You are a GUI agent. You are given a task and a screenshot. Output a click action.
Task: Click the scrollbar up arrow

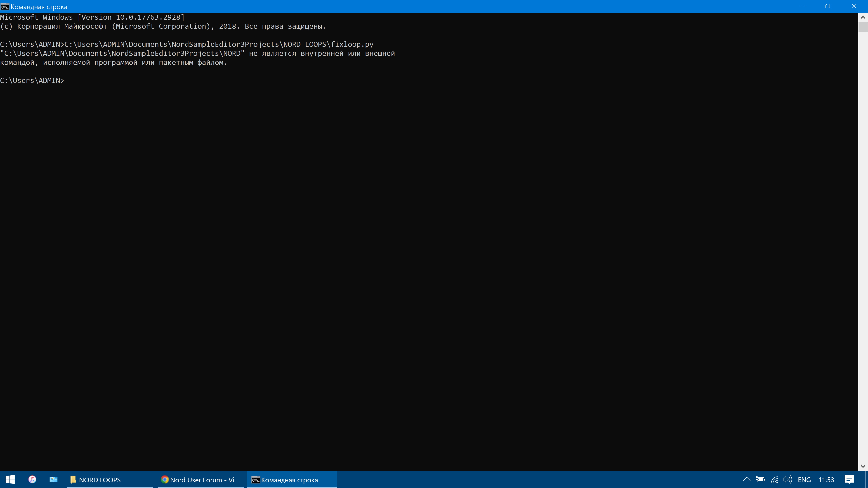pyautogui.click(x=863, y=17)
